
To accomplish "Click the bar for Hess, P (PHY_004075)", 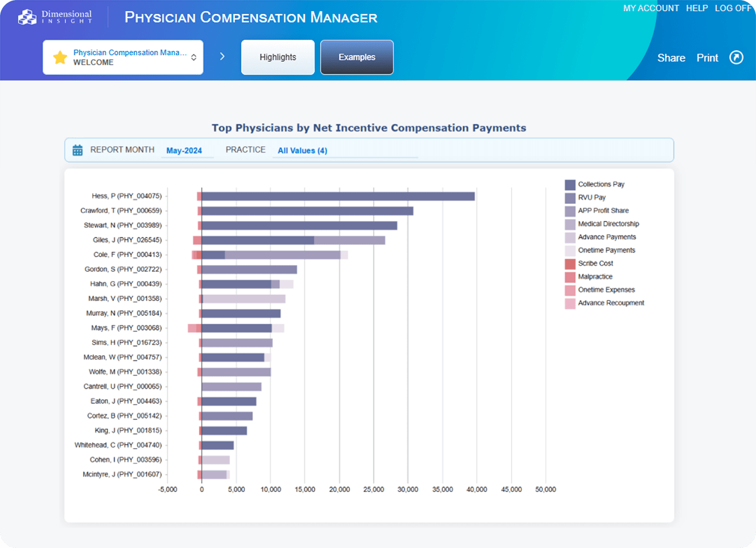I will [339, 196].
